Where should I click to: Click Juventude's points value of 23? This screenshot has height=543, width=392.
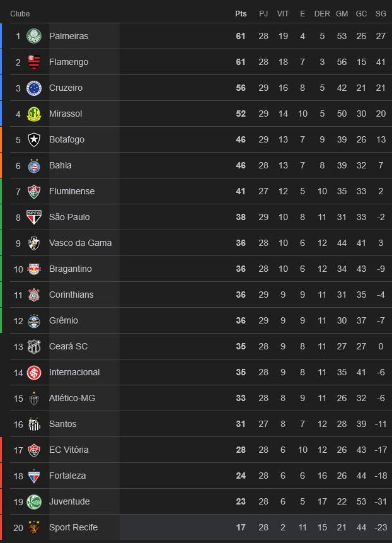(241, 501)
